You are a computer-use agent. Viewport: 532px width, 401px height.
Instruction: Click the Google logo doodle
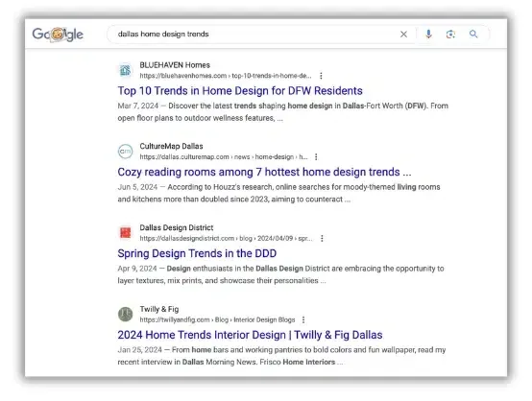coord(58,34)
